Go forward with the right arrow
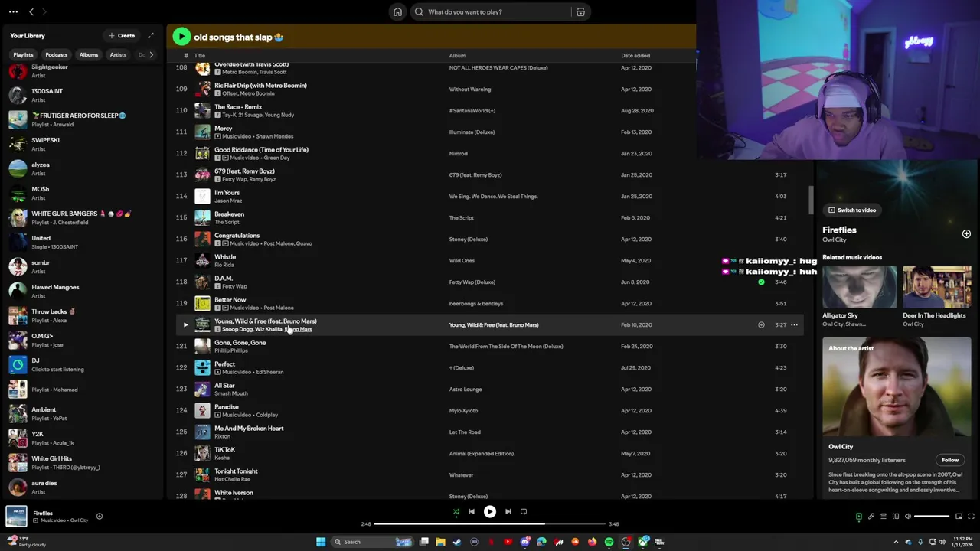Image resolution: width=980 pixels, height=551 pixels. [x=44, y=11]
